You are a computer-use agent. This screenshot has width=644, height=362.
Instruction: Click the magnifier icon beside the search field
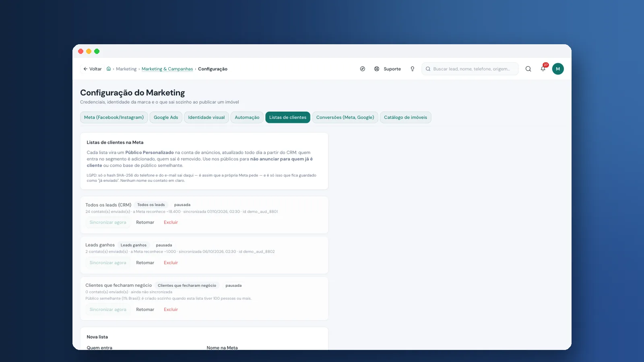coord(528,69)
